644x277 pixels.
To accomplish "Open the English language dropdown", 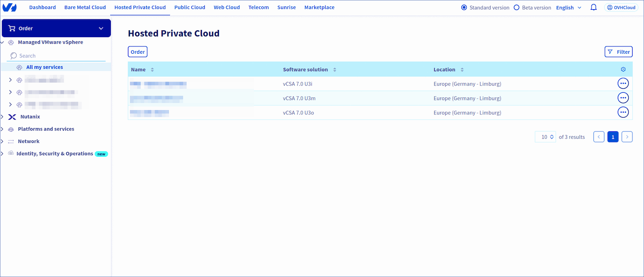I will click(569, 7).
